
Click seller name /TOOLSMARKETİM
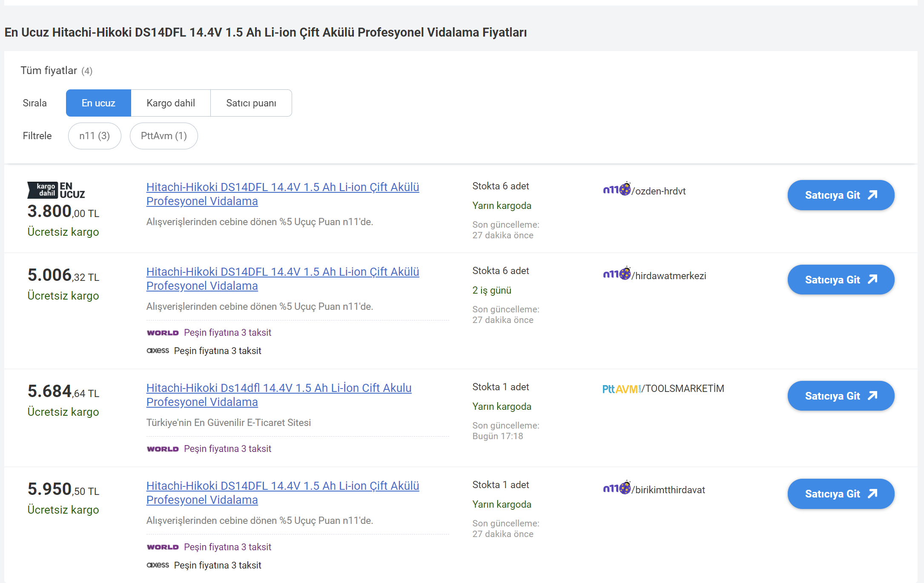point(683,389)
